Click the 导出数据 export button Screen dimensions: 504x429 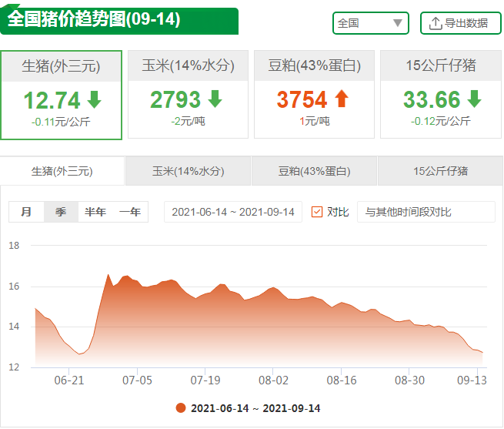tap(461, 23)
